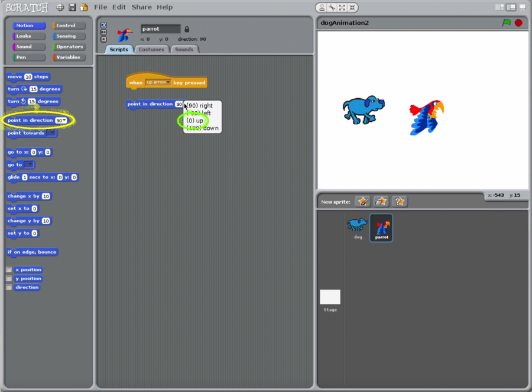Screen dimensions: 532x392
Task: Choose new sprite from file folder icon
Action: pos(381,202)
